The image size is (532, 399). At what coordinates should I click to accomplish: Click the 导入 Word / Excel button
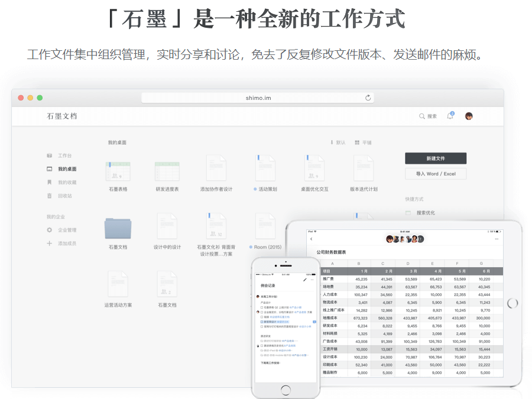pyautogui.click(x=436, y=174)
